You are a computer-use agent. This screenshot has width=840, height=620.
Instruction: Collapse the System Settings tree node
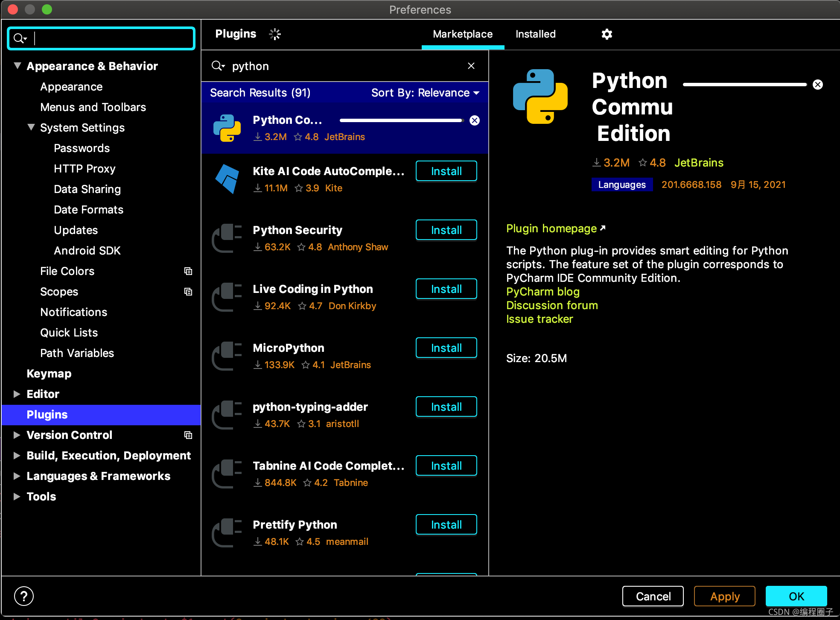pos(31,127)
